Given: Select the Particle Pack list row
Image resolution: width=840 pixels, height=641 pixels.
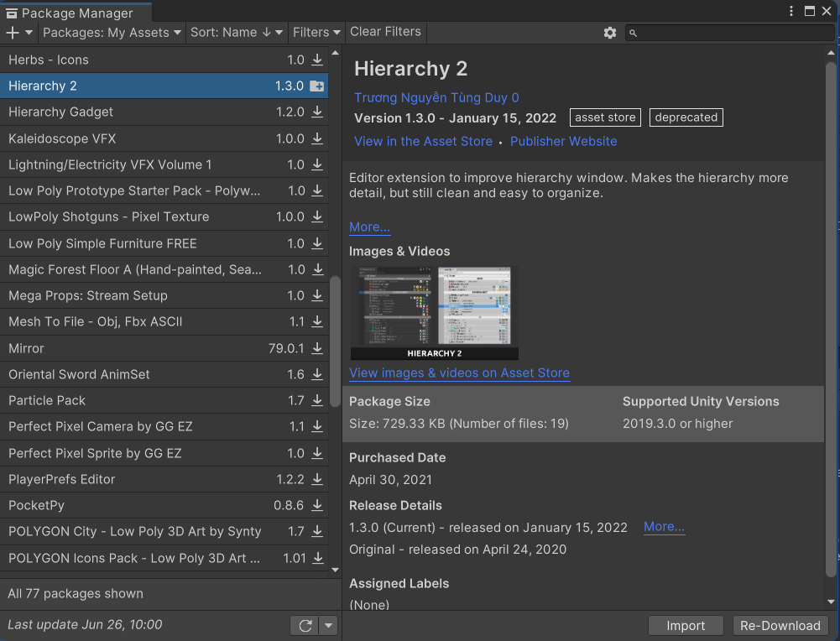Looking at the screenshot, I should (x=164, y=400).
